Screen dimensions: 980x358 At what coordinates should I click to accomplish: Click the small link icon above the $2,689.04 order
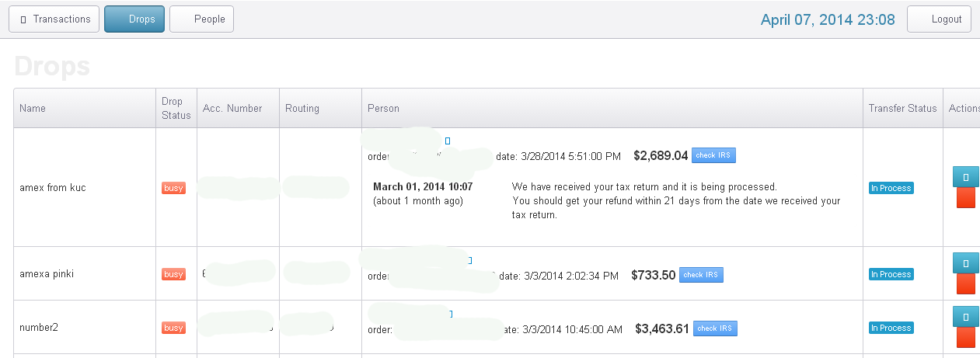pyautogui.click(x=448, y=141)
